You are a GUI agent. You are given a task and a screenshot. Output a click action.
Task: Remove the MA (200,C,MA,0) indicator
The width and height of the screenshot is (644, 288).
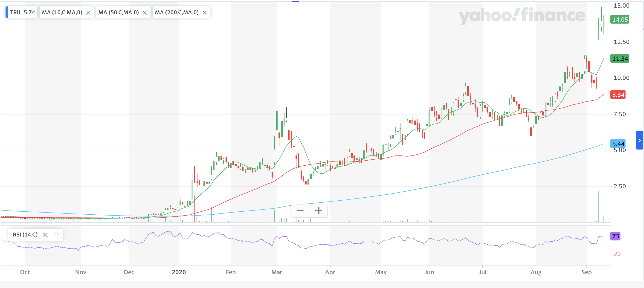click(204, 13)
